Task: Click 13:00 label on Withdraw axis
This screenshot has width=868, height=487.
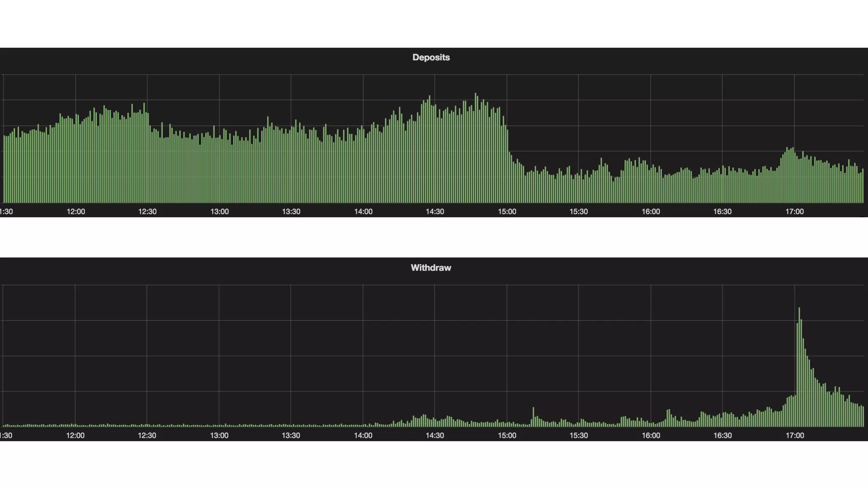Action: (219, 435)
